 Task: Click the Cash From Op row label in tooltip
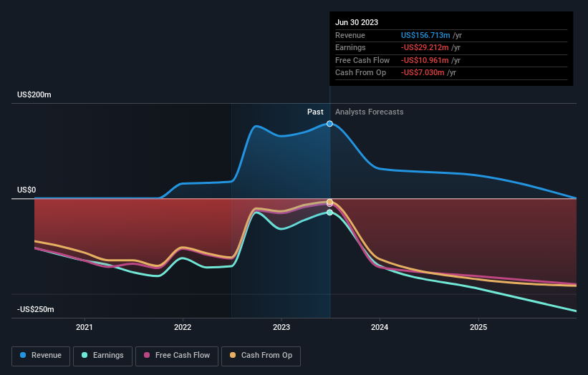click(x=360, y=73)
